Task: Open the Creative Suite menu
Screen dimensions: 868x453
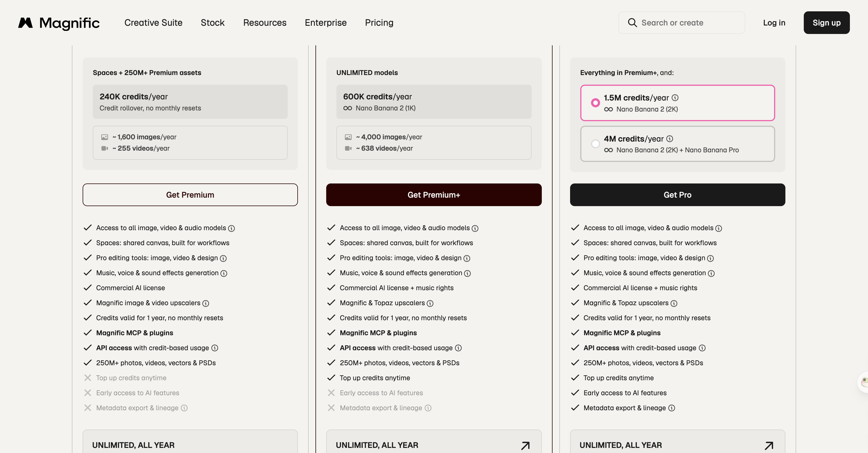Action: coord(153,23)
